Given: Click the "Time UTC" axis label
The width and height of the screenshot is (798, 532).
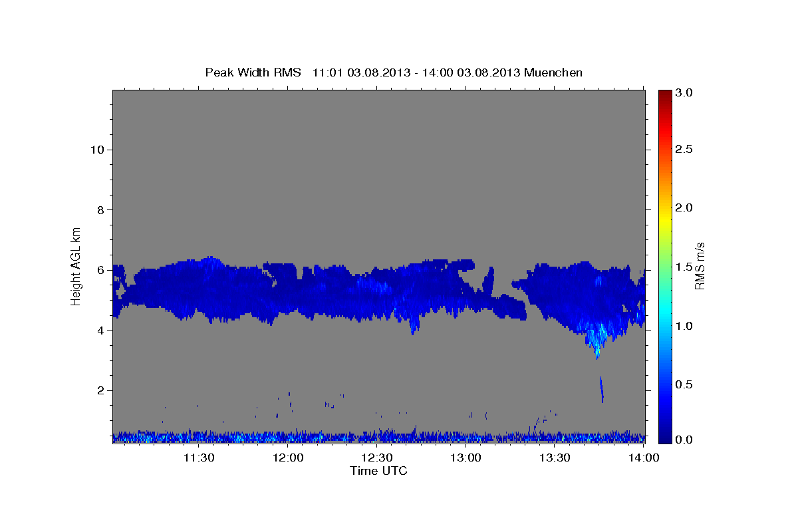Looking at the screenshot, I should (378, 471).
